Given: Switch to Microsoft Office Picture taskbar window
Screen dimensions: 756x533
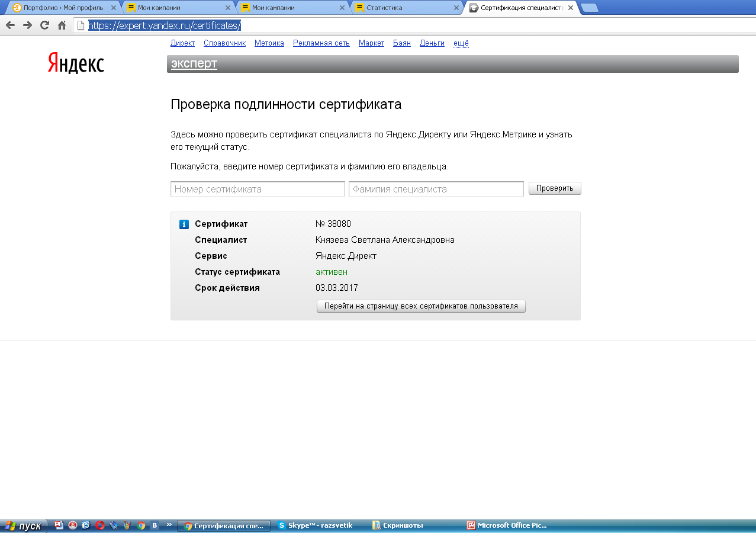Looking at the screenshot, I should click(507, 525).
